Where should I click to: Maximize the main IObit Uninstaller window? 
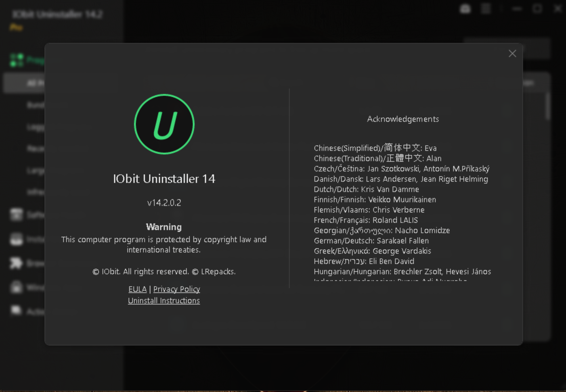(x=537, y=8)
